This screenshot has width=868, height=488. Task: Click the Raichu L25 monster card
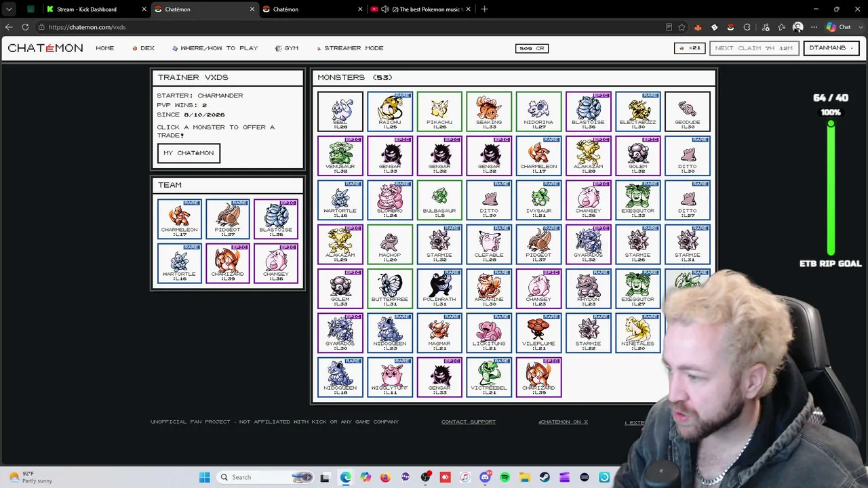pos(390,111)
